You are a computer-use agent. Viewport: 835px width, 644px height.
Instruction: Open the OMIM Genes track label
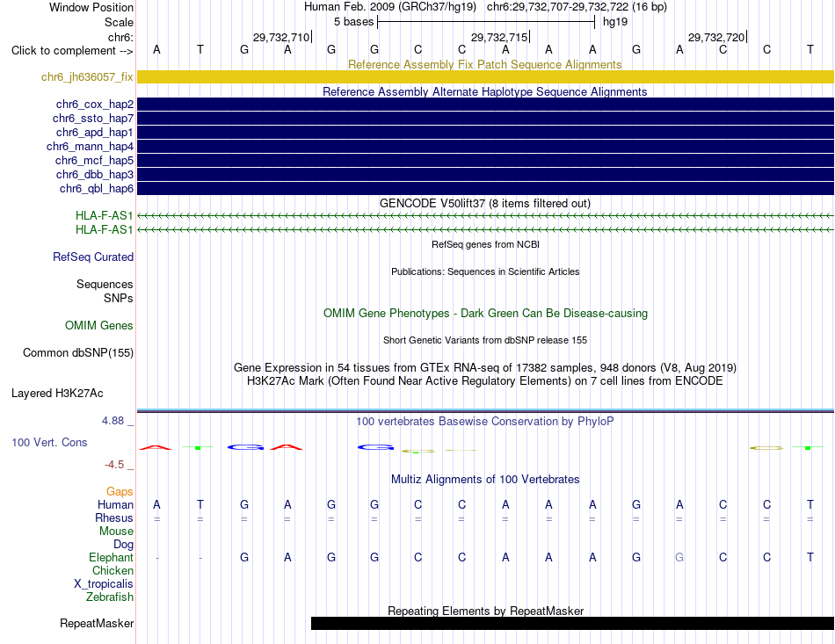[99, 326]
